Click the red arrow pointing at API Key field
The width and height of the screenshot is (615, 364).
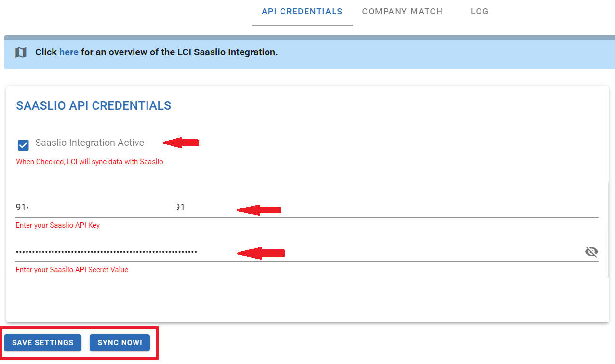259,210
